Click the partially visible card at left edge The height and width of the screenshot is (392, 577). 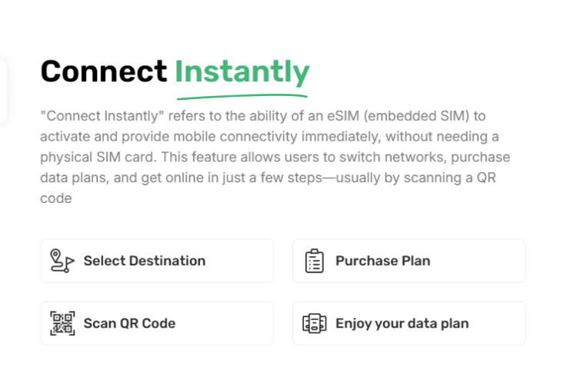3,91
